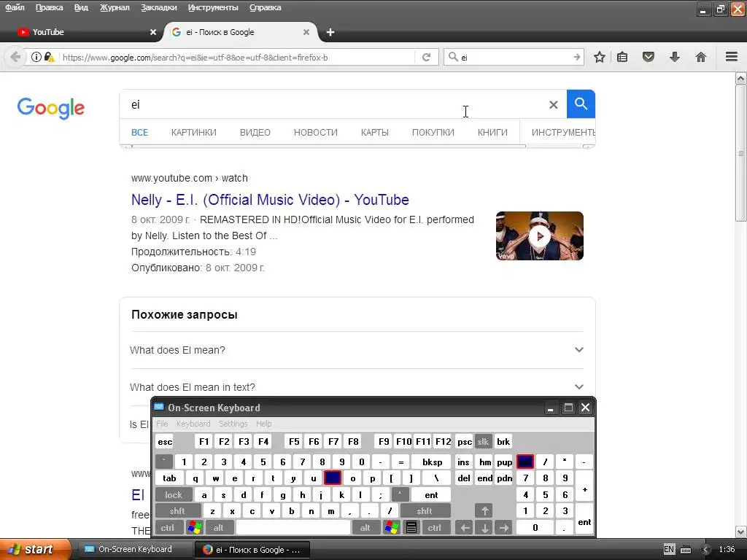Image resolution: width=747 pixels, height=560 pixels.
Task: Open the Файл menu
Action: [x=15, y=7]
